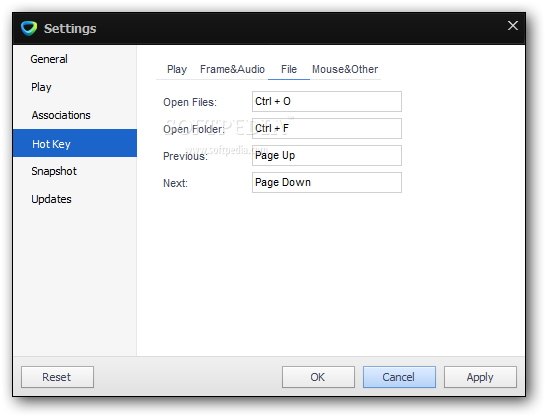Confirm with the OK button
The image size is (546, 417).
coord(318,377)
